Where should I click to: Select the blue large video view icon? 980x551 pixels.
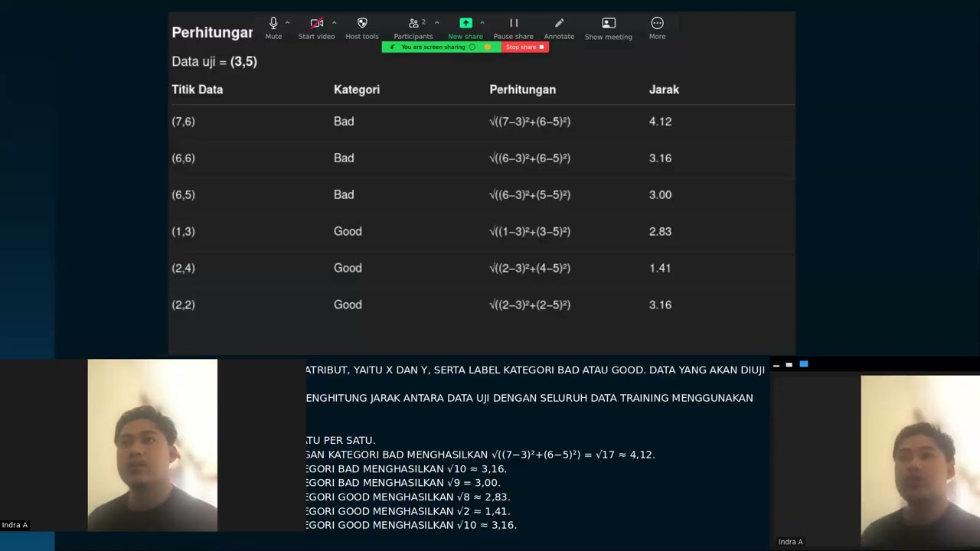click(x=804, y=364)
